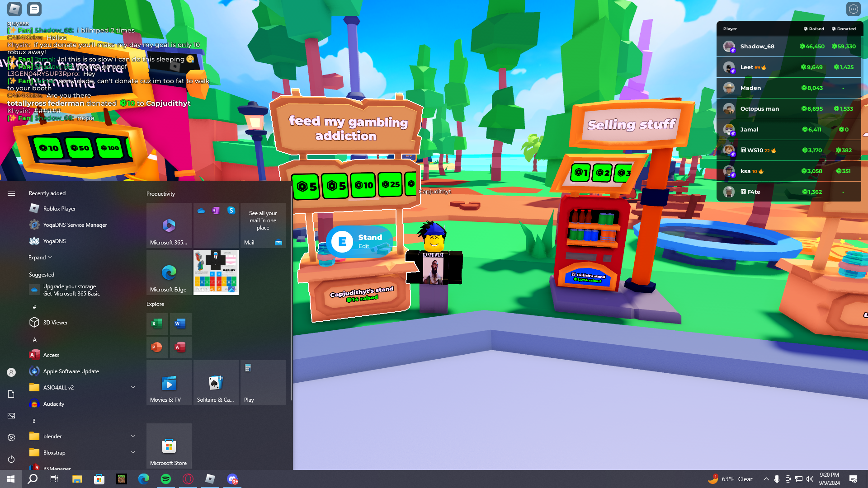Screen dimensions: 868x488
Task: Click the speaker volume tray icon
Action: pos(810,479)
